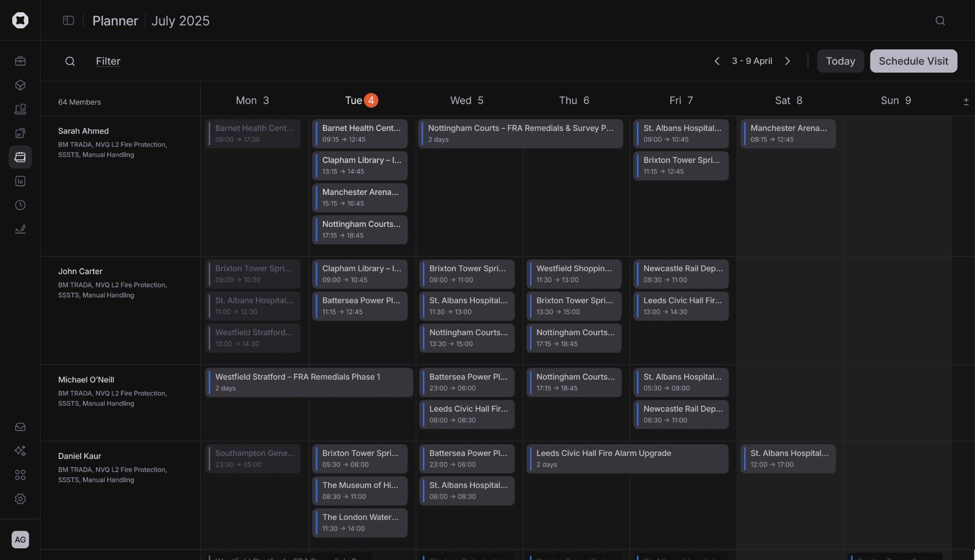The height and width of the screenshot is (560, 975).
Task: Click the plus/minus icon beside Sun 9
Action: point(966,101)
